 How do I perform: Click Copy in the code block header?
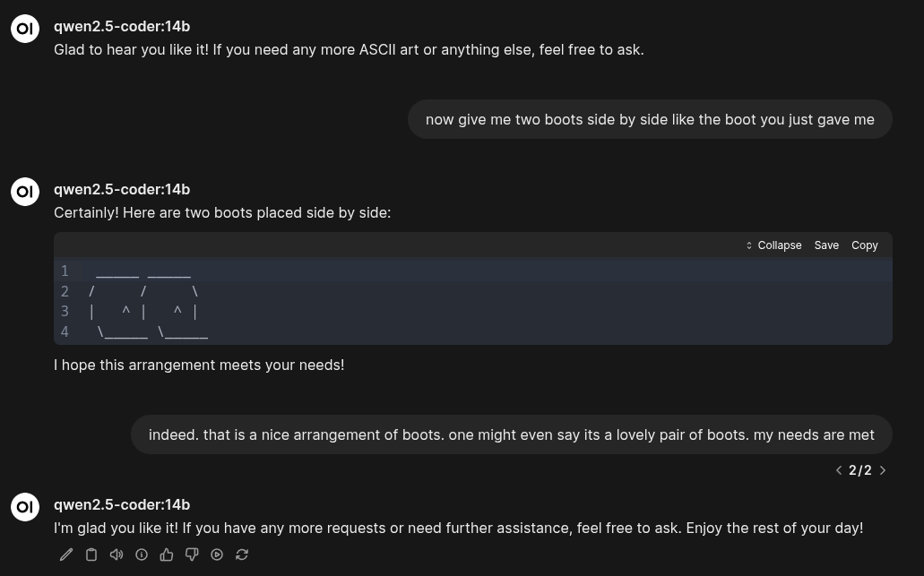click(865, 245)
